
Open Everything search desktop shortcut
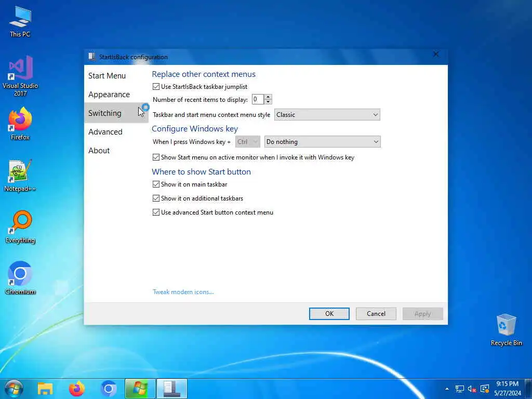pyautogui.click(x=20, y=227)
